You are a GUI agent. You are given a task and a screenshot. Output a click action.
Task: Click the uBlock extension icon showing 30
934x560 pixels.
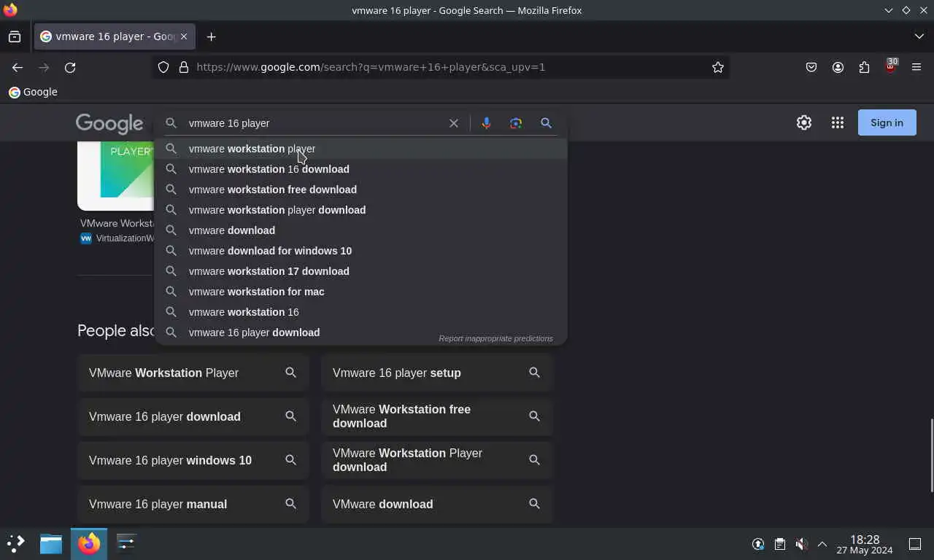coord(890,66)
